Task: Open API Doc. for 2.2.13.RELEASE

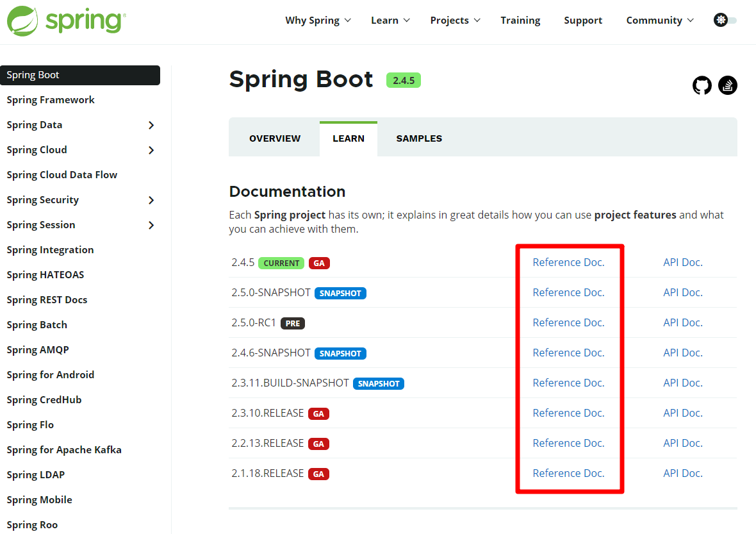Action: (x=683, y=444)
